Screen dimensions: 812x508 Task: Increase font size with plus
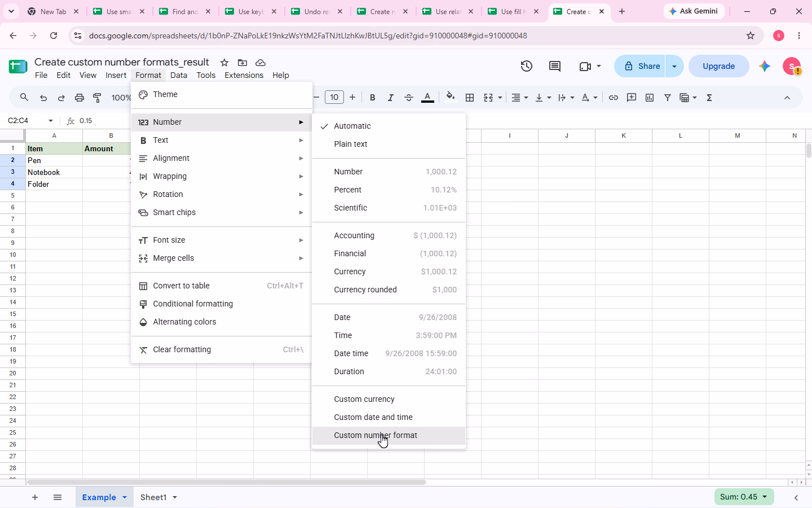(352, 97)
